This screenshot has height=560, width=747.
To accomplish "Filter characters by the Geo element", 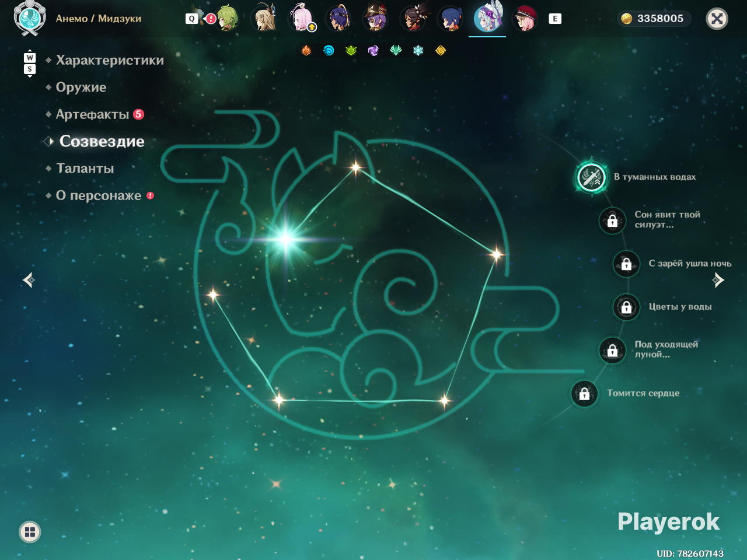I will 441,51.
